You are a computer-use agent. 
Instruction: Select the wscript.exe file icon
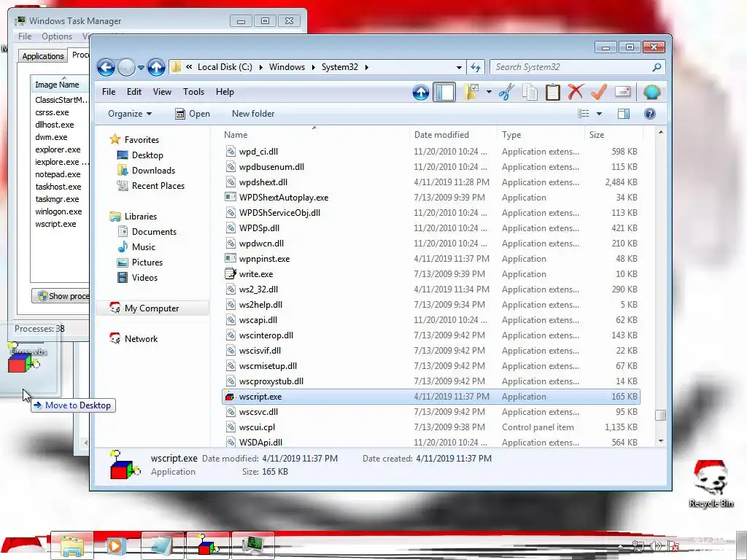coord(230,397)
